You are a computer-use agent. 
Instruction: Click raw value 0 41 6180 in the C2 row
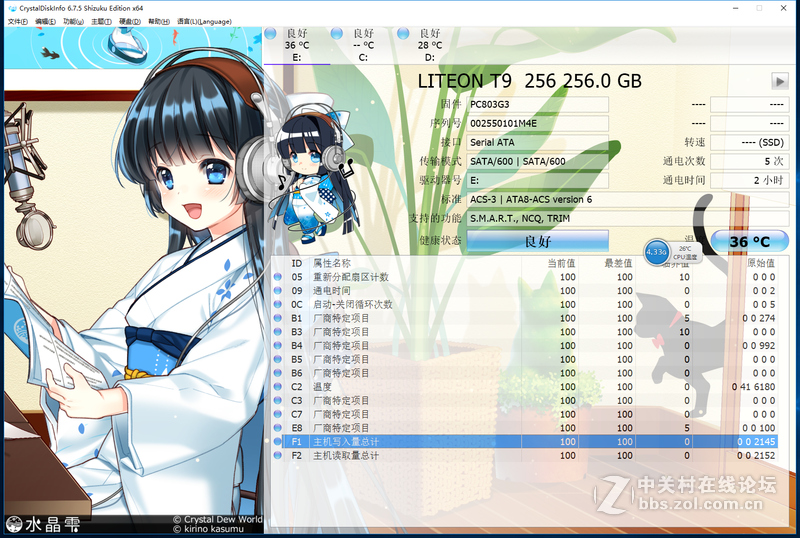click(x=754, y=387)
